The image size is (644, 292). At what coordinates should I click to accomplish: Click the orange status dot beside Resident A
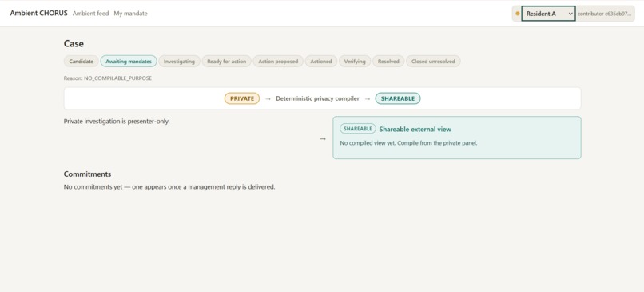click(x=517, y=14)
